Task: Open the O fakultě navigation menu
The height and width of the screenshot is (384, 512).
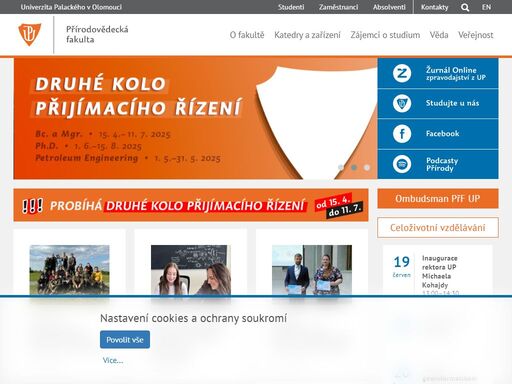Action: pyautogui.click(x=247, y=35)
